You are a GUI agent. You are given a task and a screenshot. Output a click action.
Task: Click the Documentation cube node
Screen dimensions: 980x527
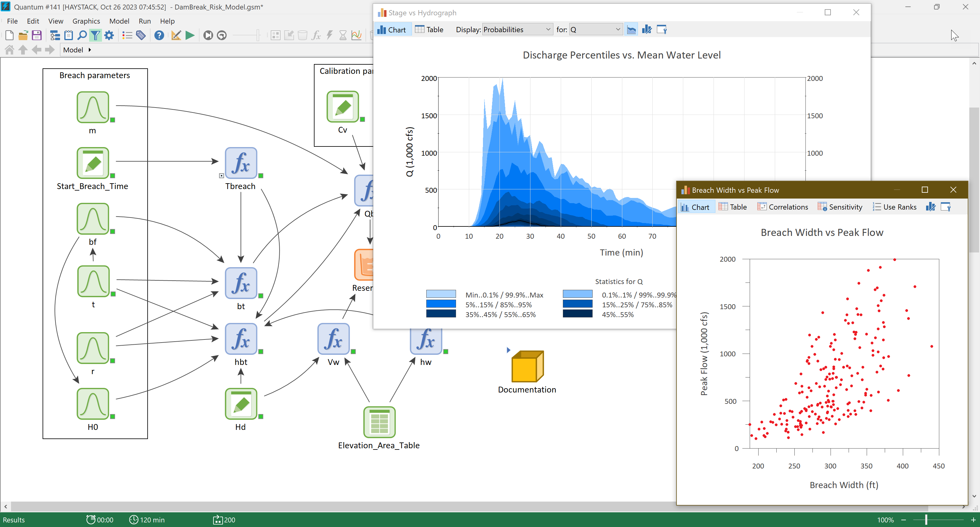point(527,368)
